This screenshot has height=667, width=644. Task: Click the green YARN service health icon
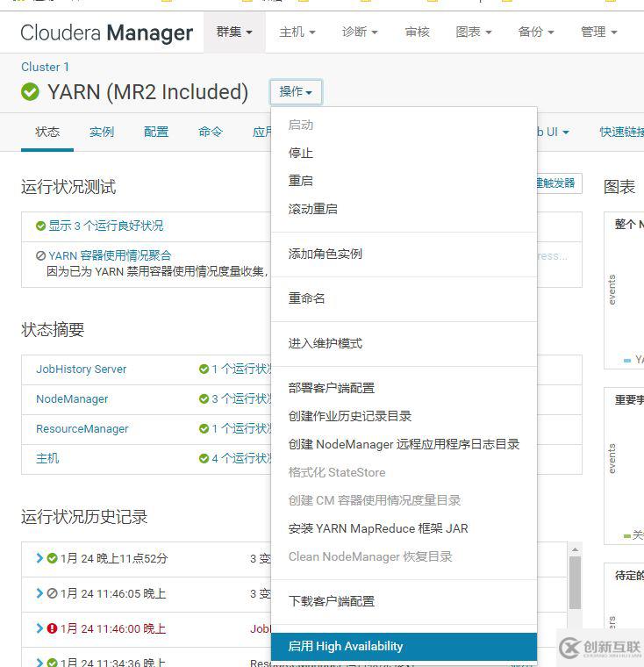[30, 91]
